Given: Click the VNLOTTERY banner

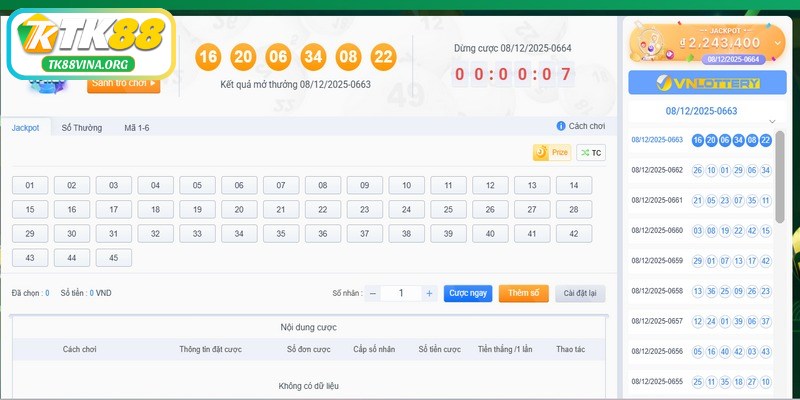Looking at the screenshot, I should click(707, 83).
